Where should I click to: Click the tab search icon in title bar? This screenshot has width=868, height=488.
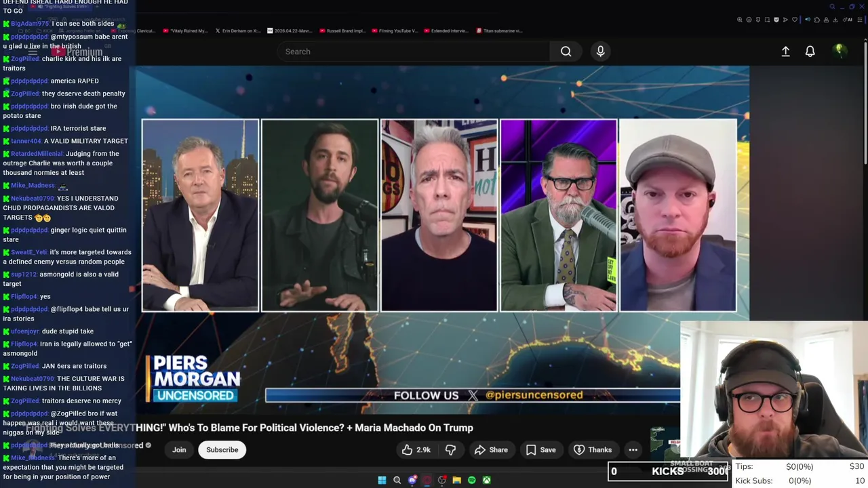[832, 7]
